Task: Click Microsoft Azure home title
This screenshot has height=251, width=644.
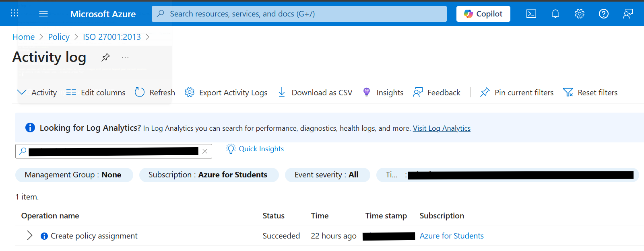Action: coord(103,14)
